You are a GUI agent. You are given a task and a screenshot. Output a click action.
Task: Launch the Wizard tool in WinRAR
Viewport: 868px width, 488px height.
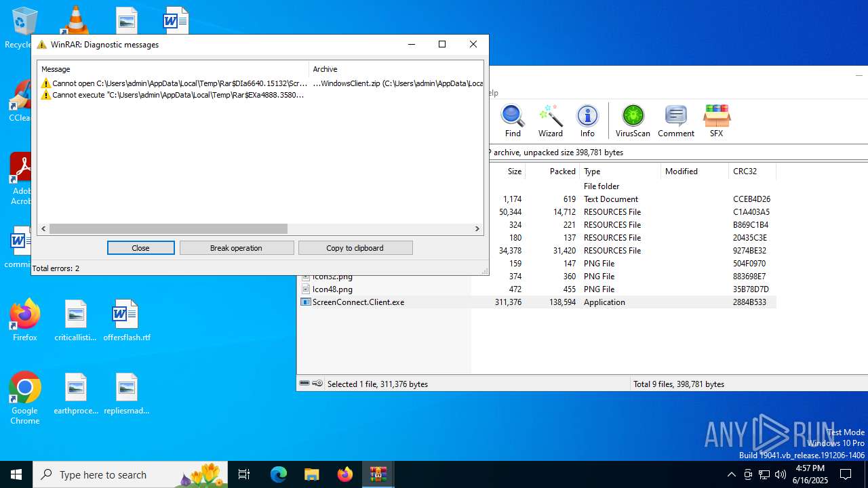point(551,121)
